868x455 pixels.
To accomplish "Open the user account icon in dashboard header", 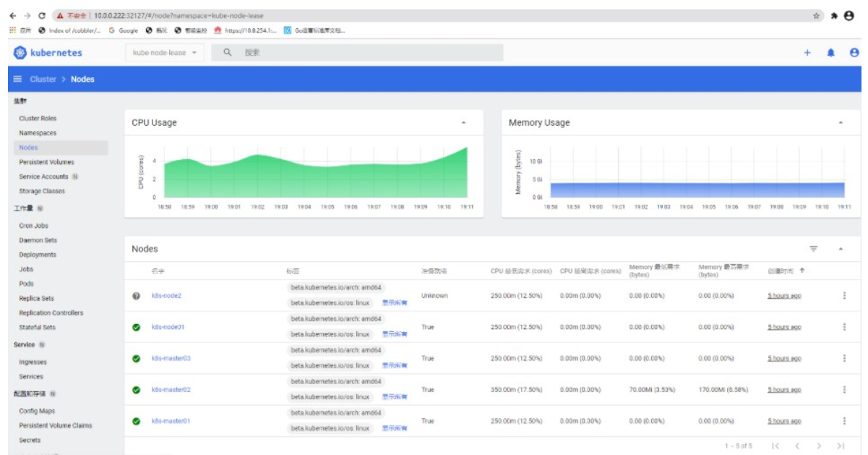I will tap(854, 53).
